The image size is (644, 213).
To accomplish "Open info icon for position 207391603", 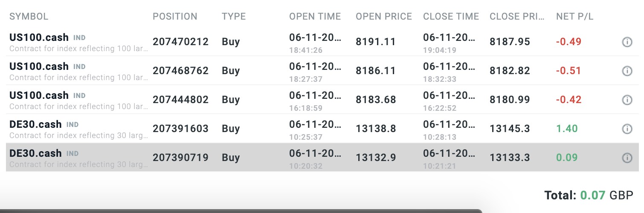I will coord(627,129).
